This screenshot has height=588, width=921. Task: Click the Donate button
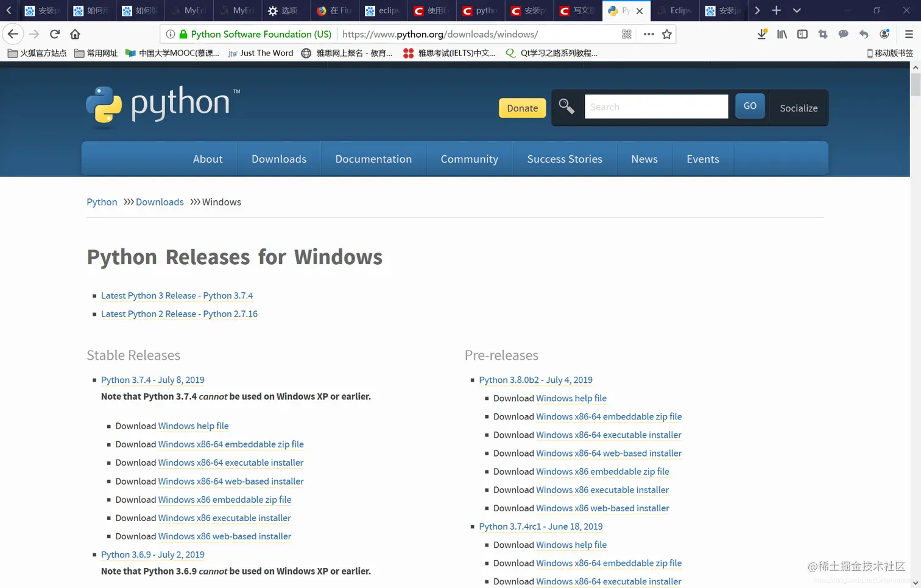pyautogui.click(x=523, y=108)
